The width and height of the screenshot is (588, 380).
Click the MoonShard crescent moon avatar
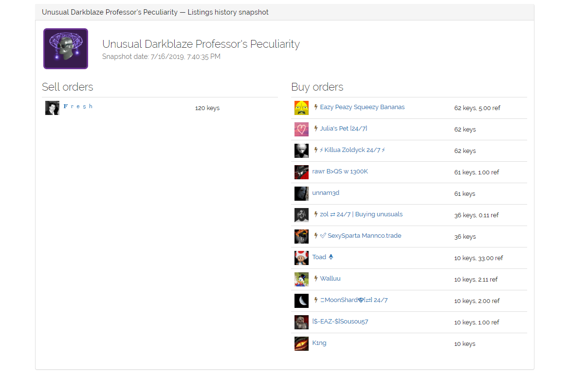point(301,301)
